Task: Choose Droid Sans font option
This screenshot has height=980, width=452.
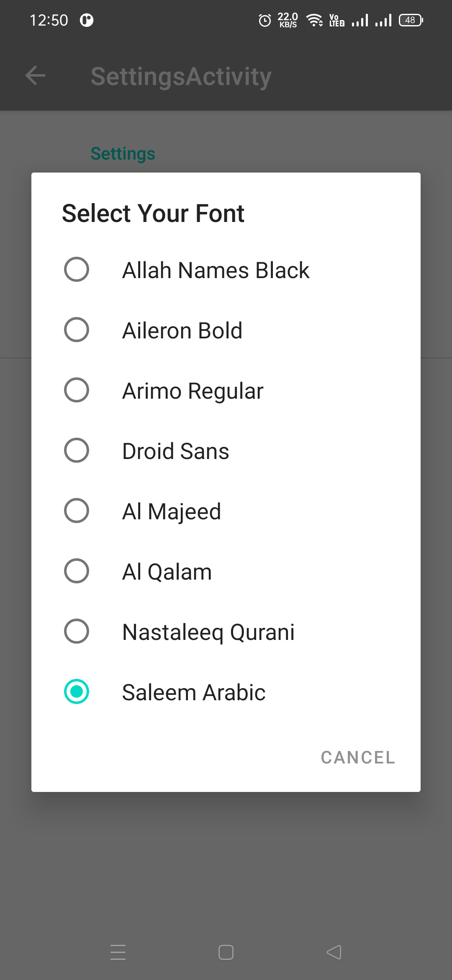Action: (x=226, y=451)
